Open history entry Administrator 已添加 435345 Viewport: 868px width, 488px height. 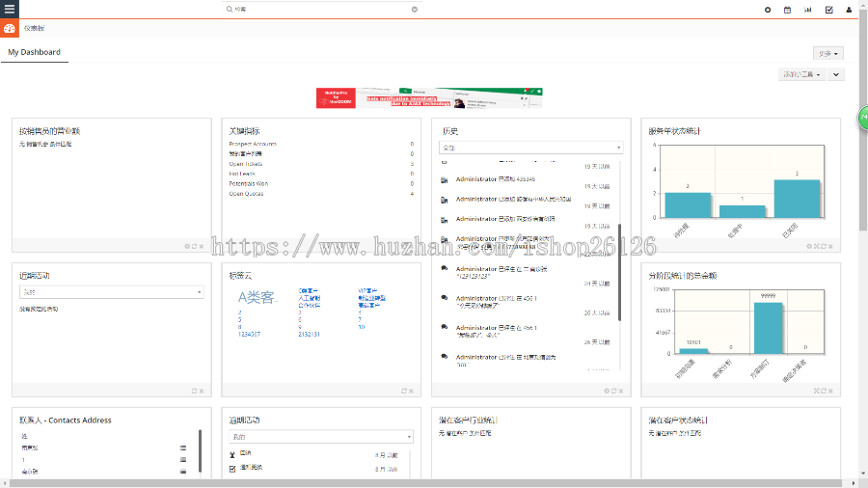(x=496, y=179)
